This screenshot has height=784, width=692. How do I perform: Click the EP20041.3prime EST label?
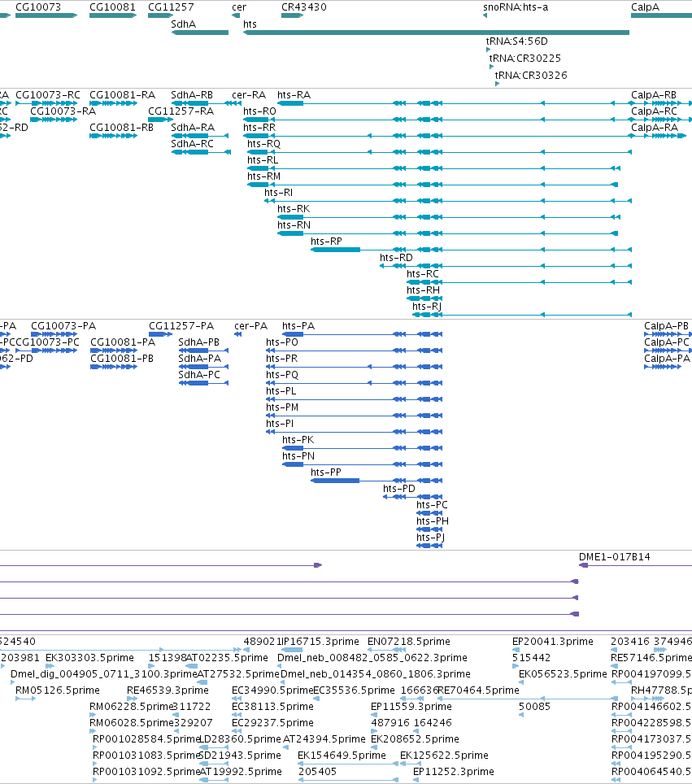pyautogui.click(x=552, y=642)
